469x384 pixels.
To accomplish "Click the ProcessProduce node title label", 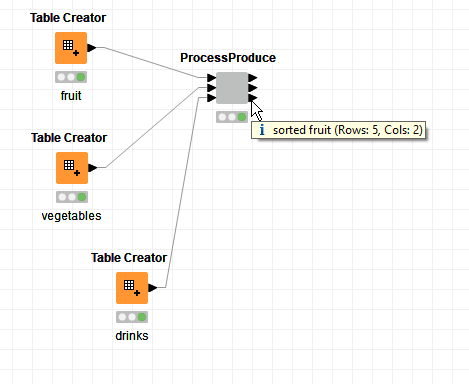I will tap(228, 58).
